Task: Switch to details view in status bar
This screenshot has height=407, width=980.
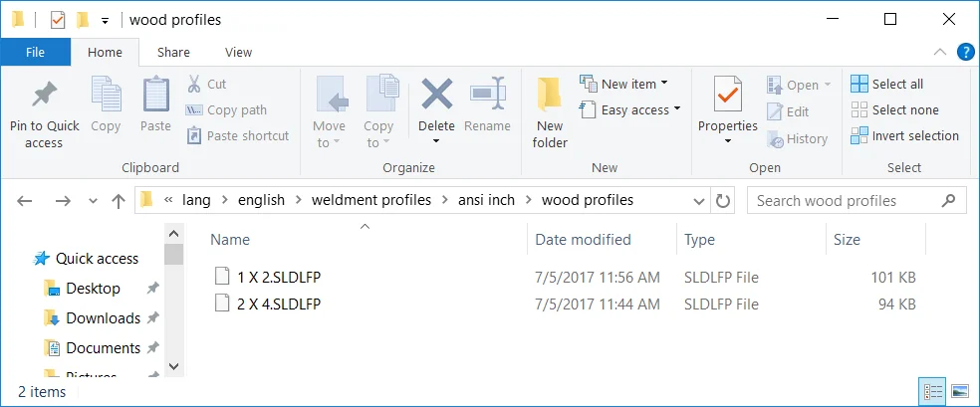Action: [x=933, y=391]
